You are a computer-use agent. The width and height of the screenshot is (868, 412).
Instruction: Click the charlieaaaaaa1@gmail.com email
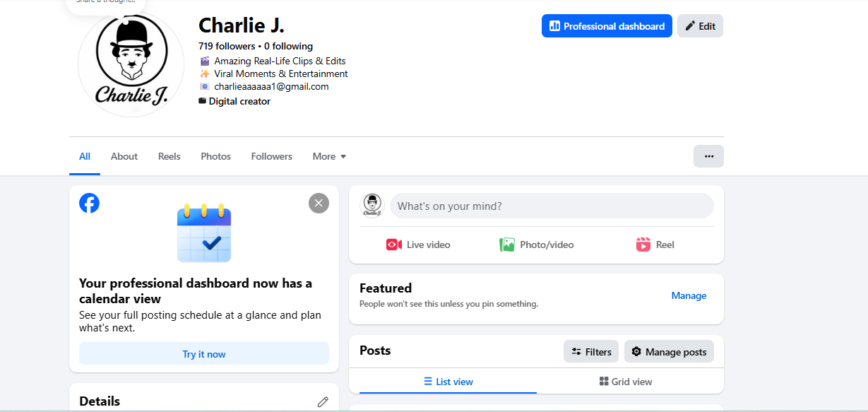tap(271, 86)
